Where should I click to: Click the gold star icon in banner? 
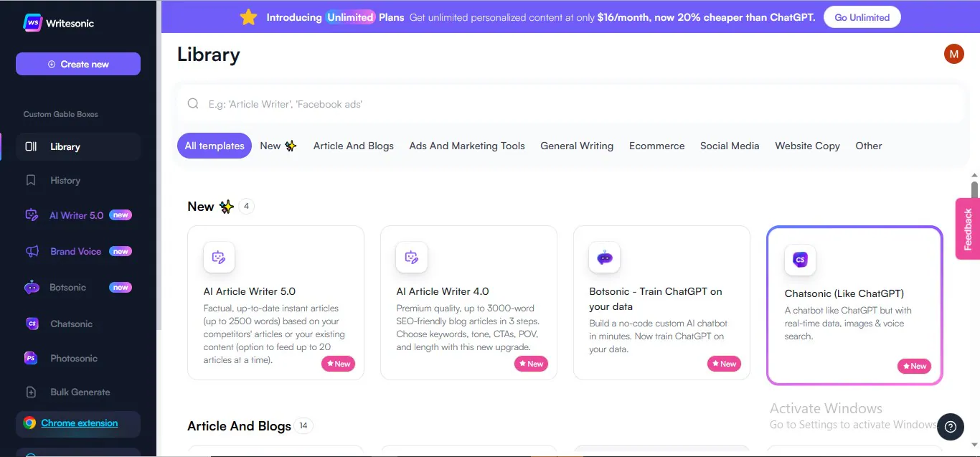click(x=248, y=17)
